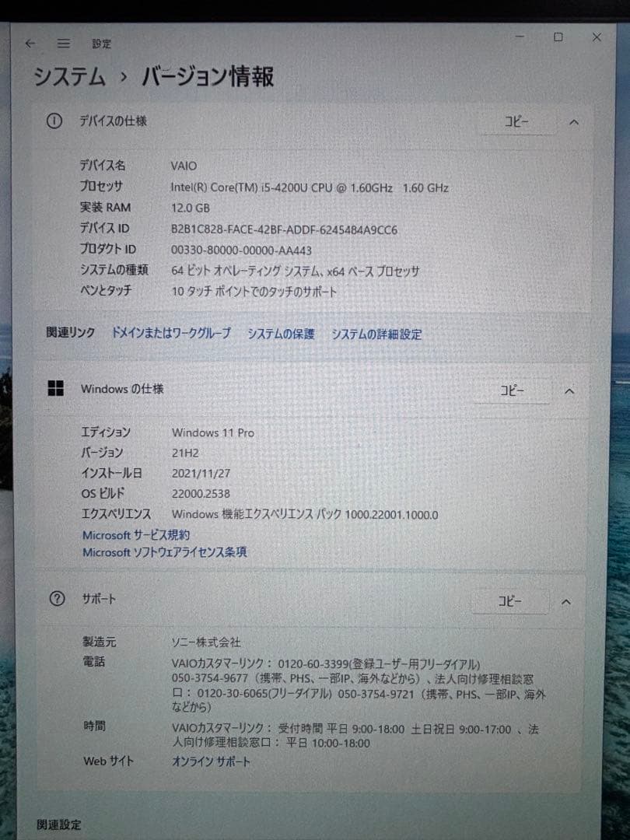Copy the Windows specifications with コピー
The height and width of the screenshot is (840, 630).
511,391
